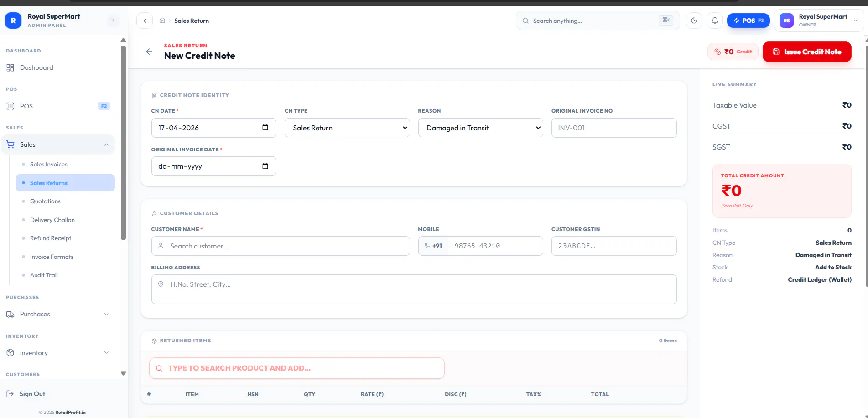Click the Inventory box icon
This screenshot has width=868, height=418.
pos(10,353)
